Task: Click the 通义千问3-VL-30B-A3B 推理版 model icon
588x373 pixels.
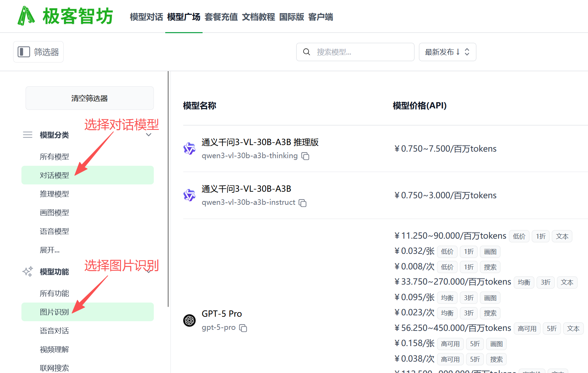Action: point(189,149)
